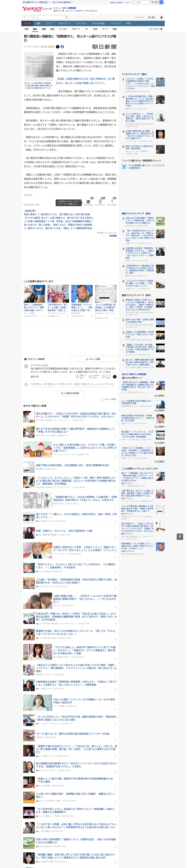
Task: Open related link 15年後に高齢者救急75%増
Action: point(58,221)
